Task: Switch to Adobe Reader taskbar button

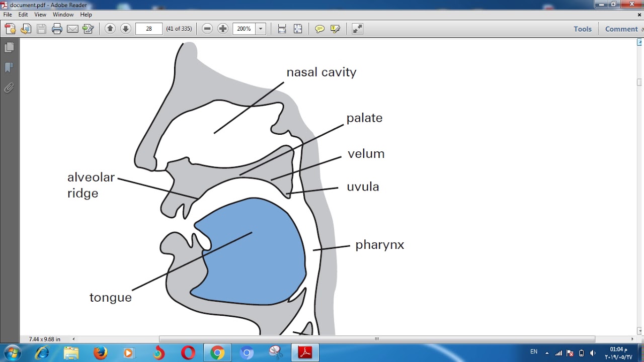Action: (x=305, y=353)
